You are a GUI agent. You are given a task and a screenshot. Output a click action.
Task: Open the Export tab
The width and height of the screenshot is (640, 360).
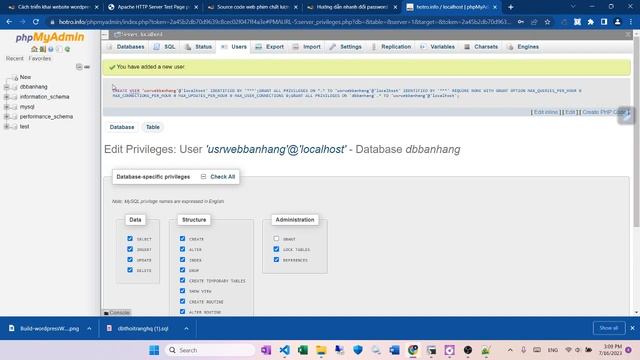pos(270,47)
